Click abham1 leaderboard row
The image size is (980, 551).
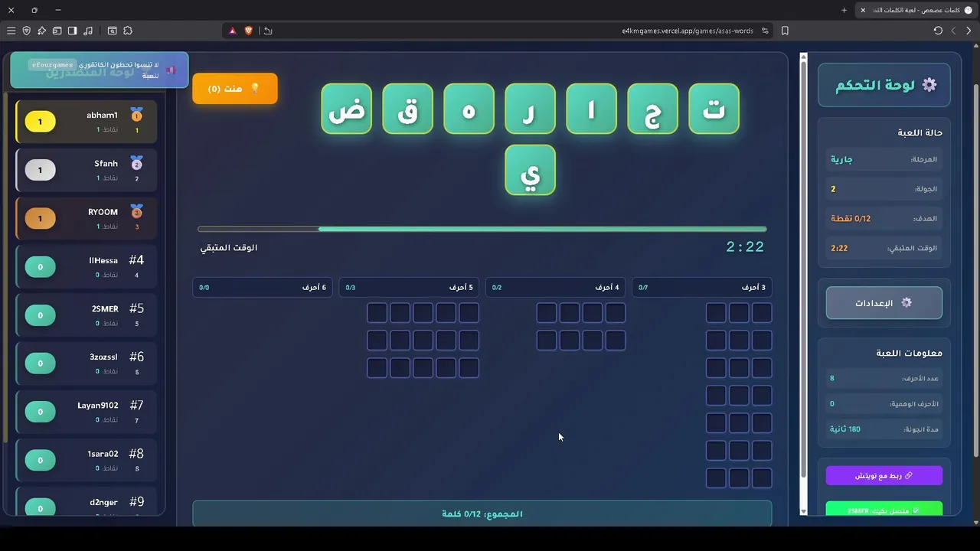pyautogui.click(x=86, y=122)
